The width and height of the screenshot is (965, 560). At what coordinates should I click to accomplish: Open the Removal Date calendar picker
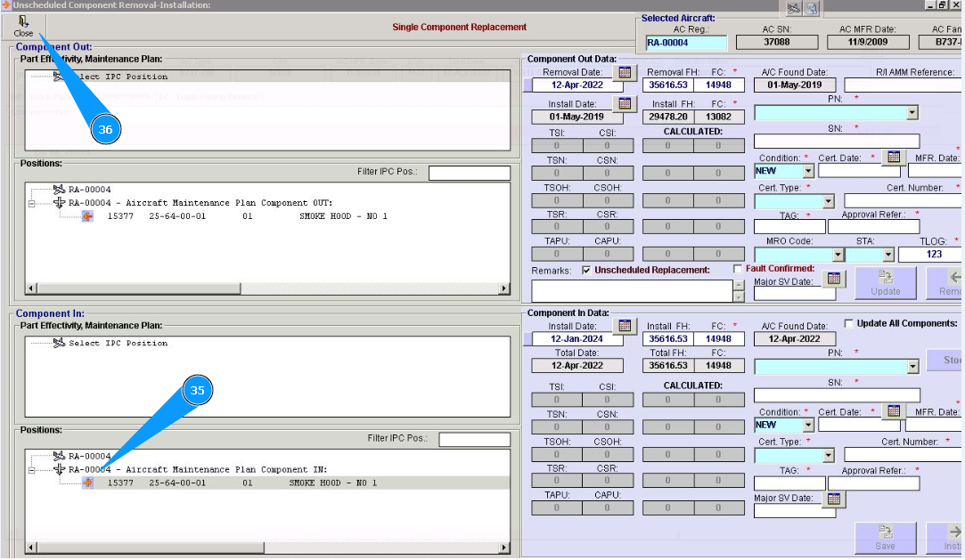coord(625,72)
